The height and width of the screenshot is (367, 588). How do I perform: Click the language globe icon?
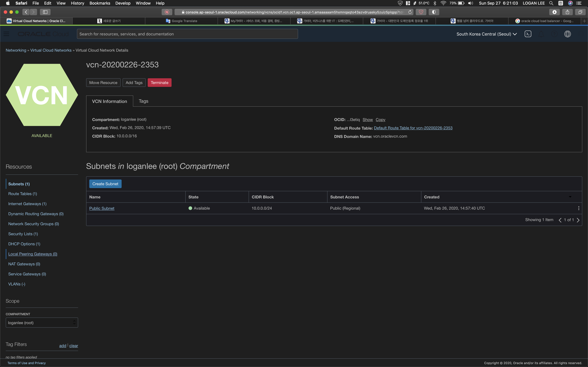point(567,34)
